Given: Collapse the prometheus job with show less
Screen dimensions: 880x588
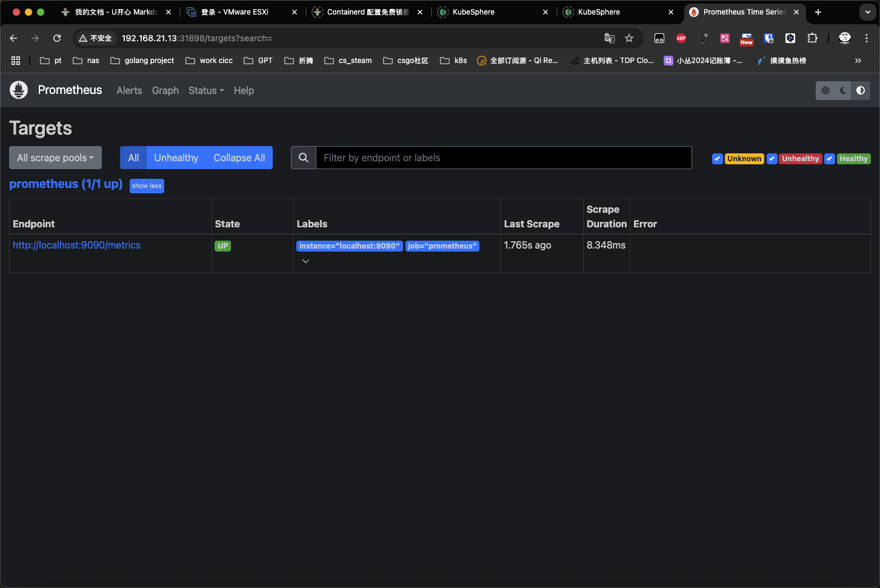Looking at the screenshot, I should click(147, 185).
